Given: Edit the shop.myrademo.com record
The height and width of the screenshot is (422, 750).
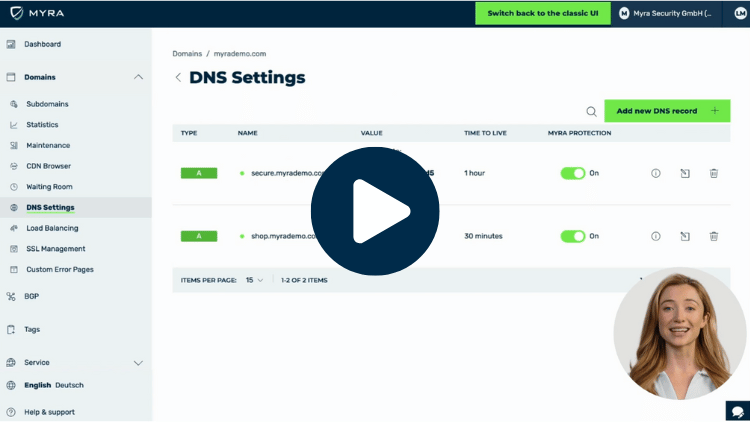Looking at the screenshot, I should click(x=685, y=236).
